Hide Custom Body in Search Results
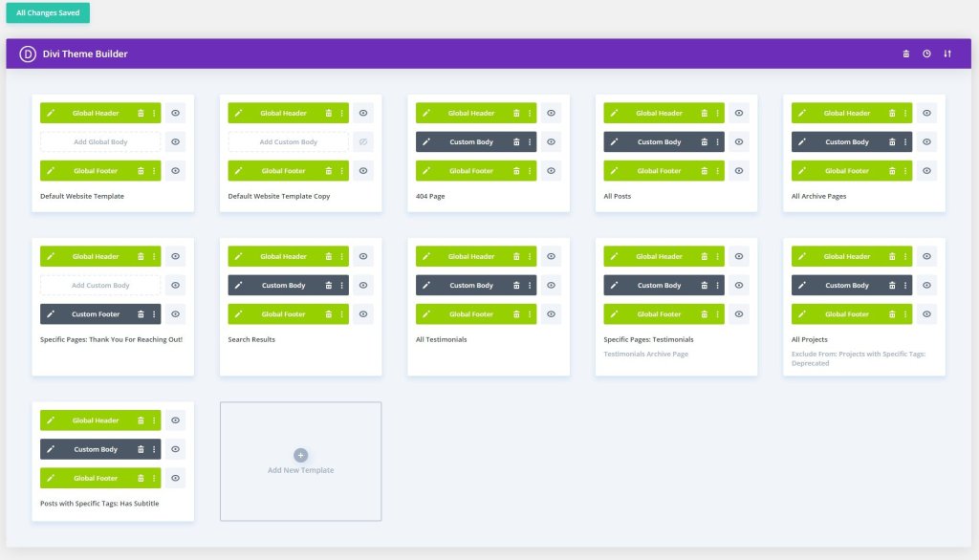 [x=363, y=286]
